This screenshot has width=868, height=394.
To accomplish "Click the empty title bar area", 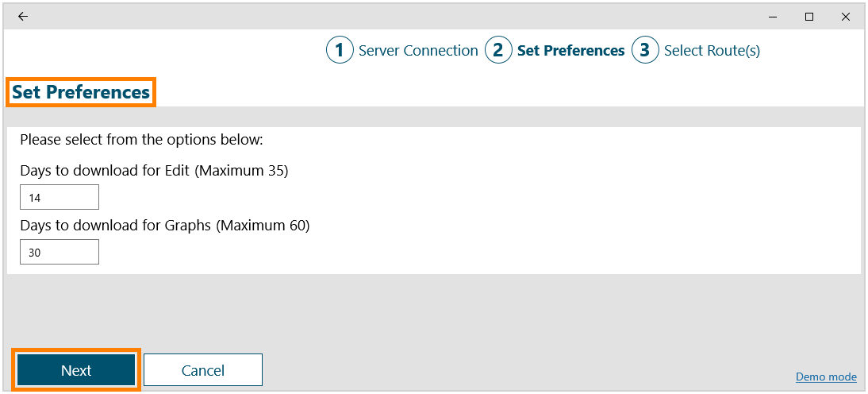I will pyautogui.click(x=397, y=17).
